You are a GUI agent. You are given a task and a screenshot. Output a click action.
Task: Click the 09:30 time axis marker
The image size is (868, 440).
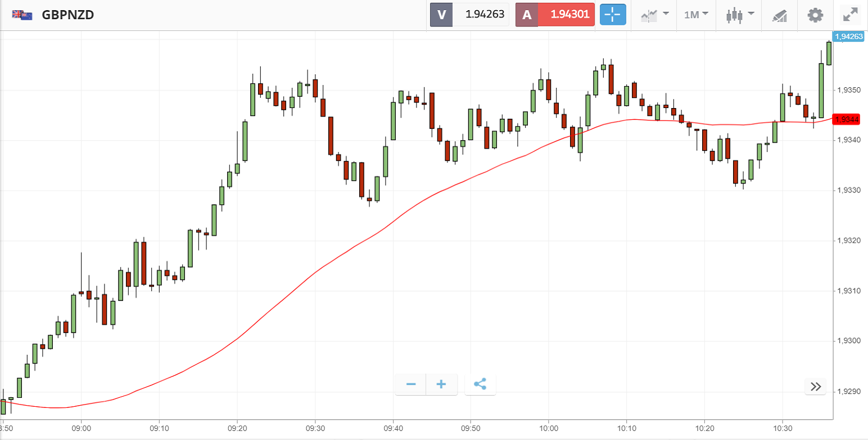tap(315, 428)
